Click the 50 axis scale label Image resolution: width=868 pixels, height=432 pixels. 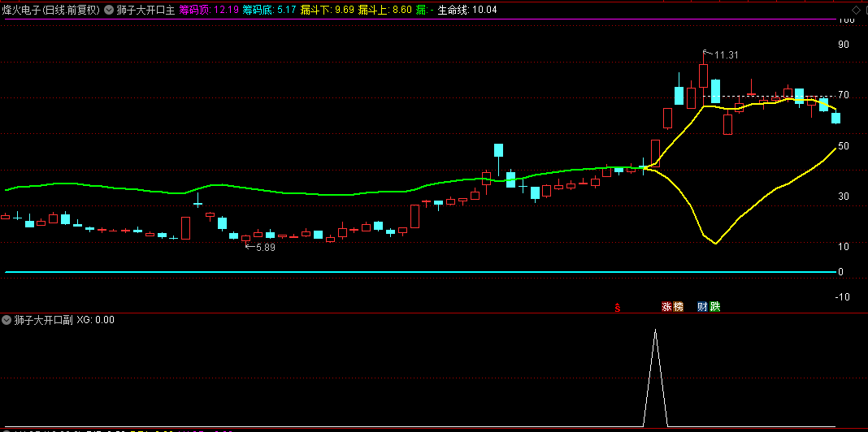(x=844, y=146)
